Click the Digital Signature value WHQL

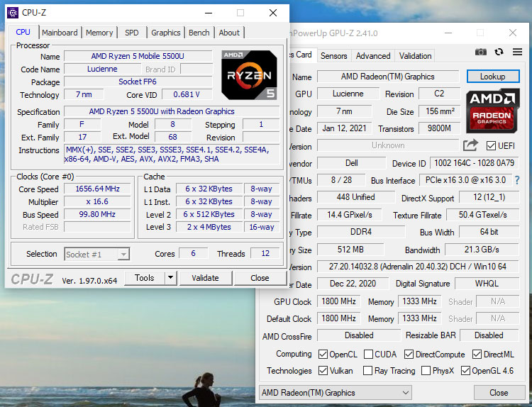(x=487, y=284)
